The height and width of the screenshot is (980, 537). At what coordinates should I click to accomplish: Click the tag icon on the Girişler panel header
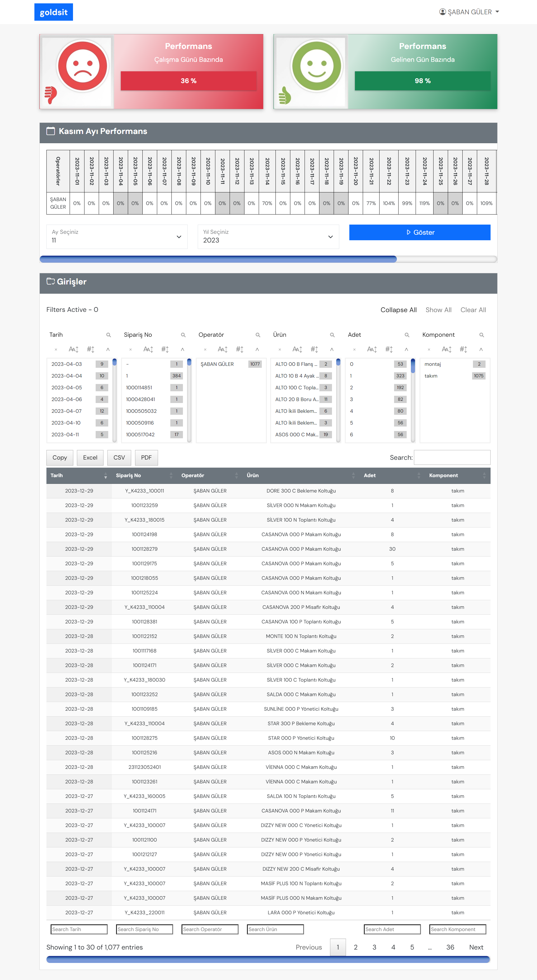51,282
